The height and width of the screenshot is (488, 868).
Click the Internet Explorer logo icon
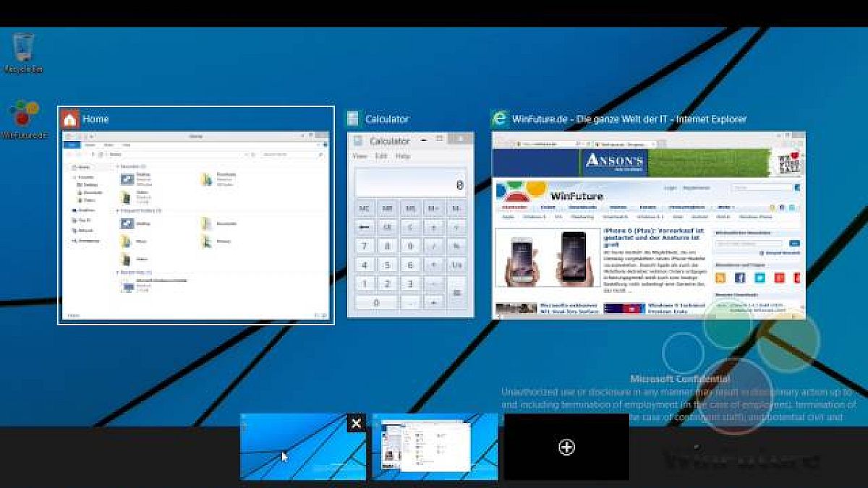coord(499,119)
